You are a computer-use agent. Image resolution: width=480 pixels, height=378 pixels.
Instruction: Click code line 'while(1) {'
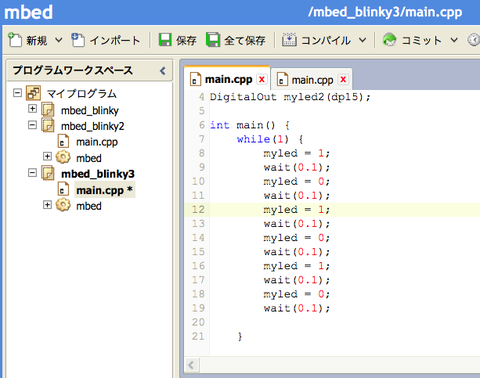pyautogui.click(x=270, y=139)
